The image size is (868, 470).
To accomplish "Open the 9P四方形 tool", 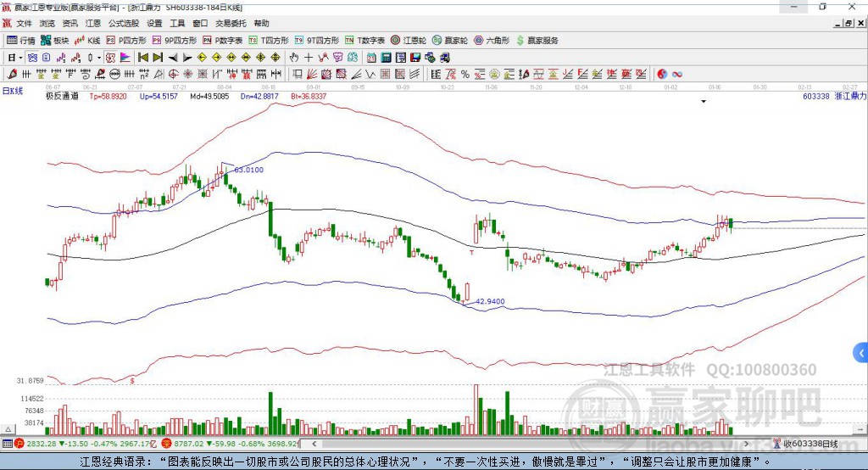I will [x=175, y=41].
